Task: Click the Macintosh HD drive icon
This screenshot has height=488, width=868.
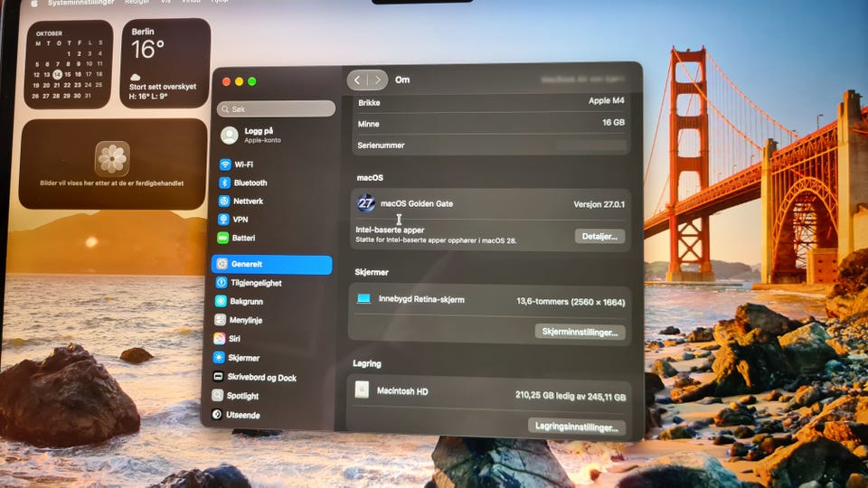Action: point(362,389)
